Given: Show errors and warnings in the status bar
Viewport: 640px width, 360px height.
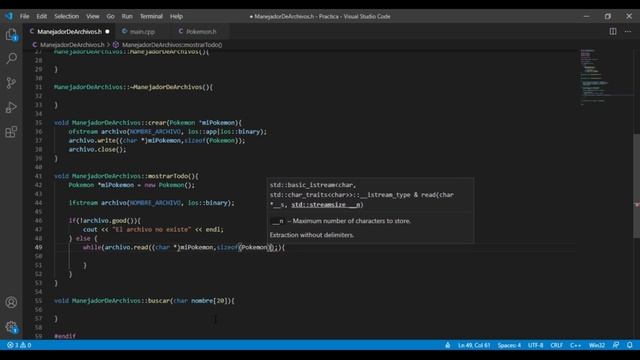Looking at the screenshot, I should [x=19, y=345].
